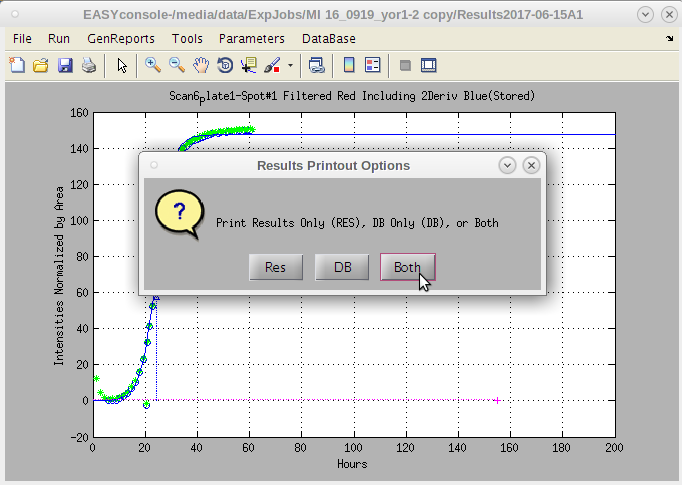Activate the Zoom Out magnifier tool
This screenshot has width=682, height=485.
pos(176,65)
